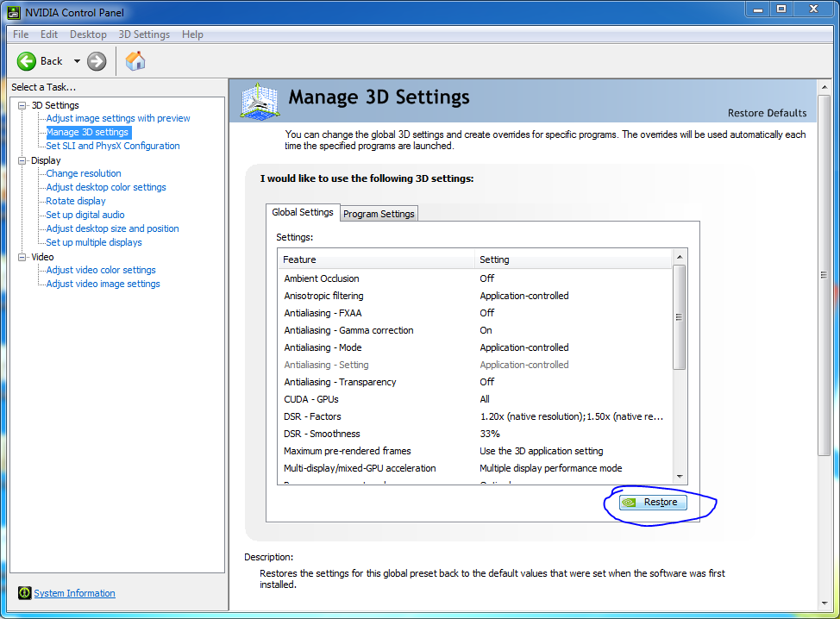Select the Ambient Occlusion feature row
Screen dimensions: 840x619
(x=475, y=278)
